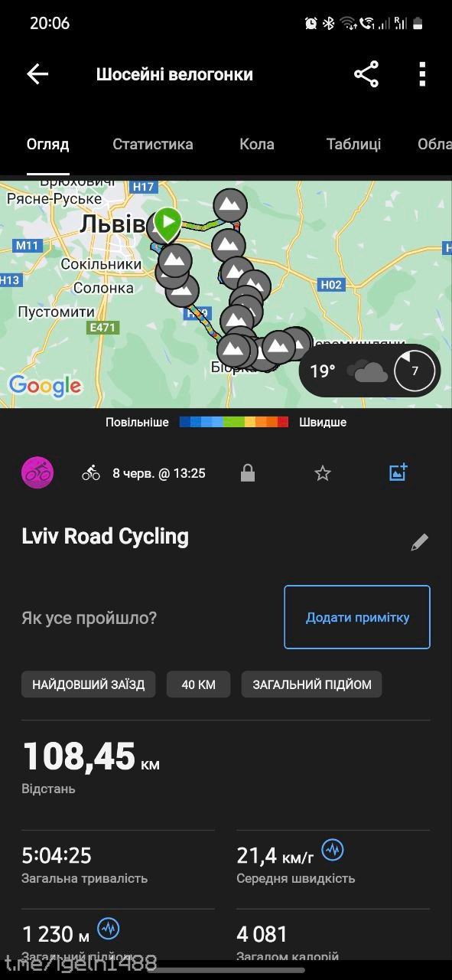Image resolution: width=452 pixels, height=980 pixels.
Task: Click the Додати примітку button
Action: [x=357, y=617]
